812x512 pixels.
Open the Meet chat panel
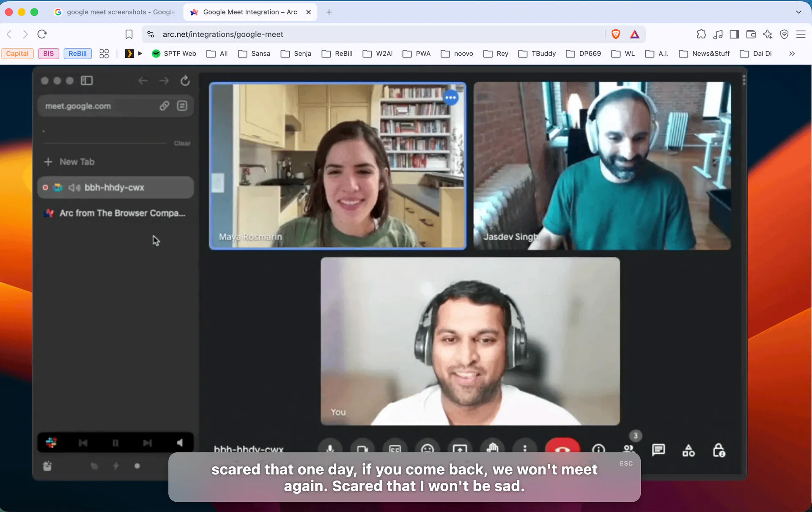click(x=658, y=450)
